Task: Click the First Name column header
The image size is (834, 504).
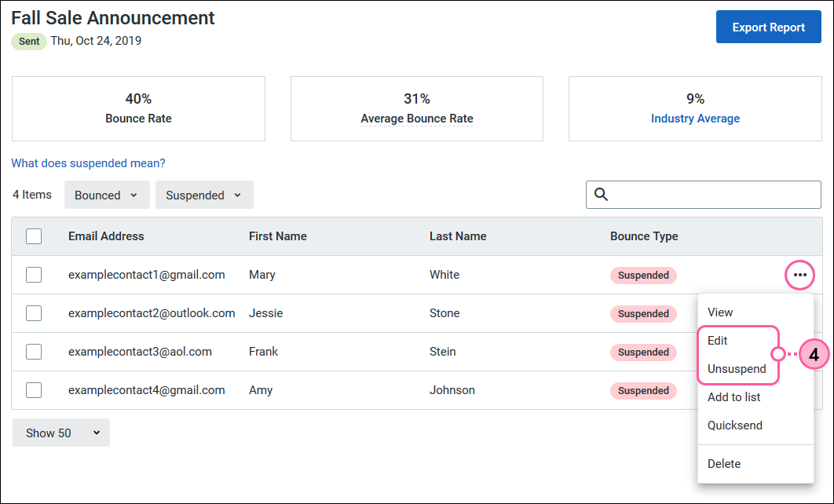Action: [278, 236]
